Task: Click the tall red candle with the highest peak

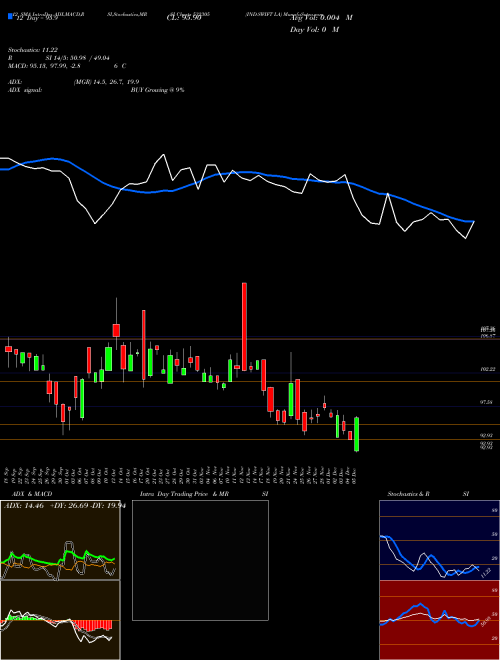Action: coord(244,327)
